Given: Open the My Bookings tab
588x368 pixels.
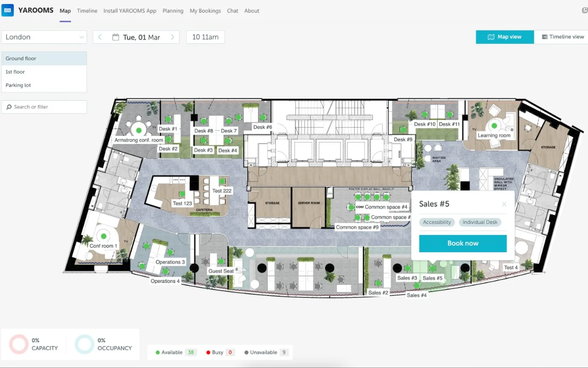Looking at the screenshot, I should pos(205,11).
